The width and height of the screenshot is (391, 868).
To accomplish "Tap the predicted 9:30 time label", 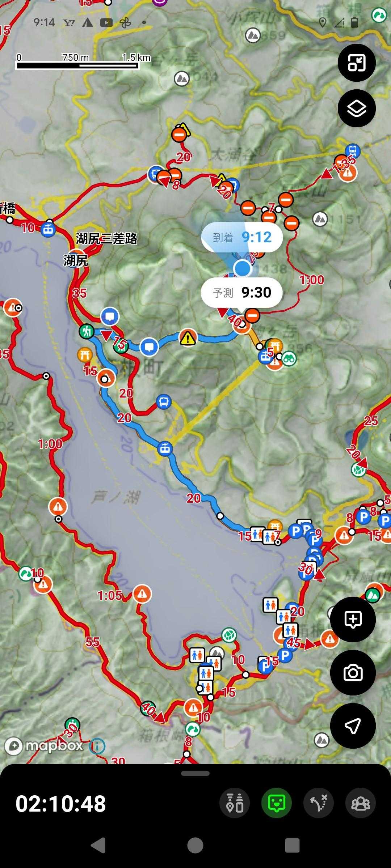I will coord(241,292).
